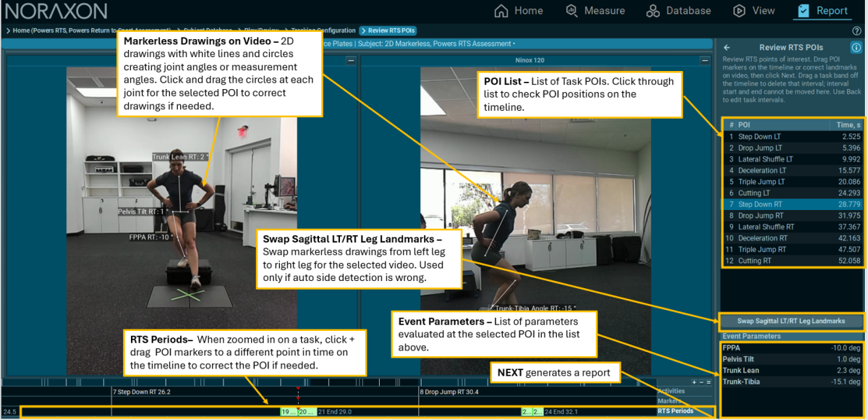The image size is (868, 420).
Task: Select Cutting LT row
Action: click(793, 193)
